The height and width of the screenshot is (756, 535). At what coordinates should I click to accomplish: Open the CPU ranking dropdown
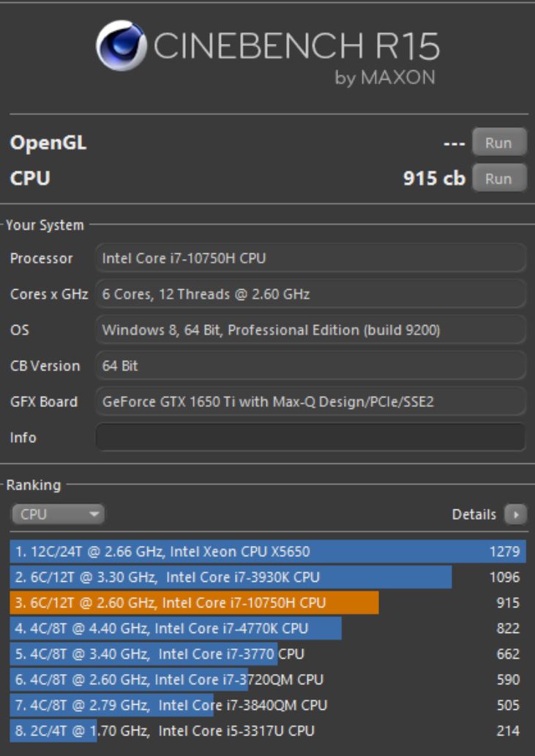pyautogui.click(x=58, y=514)
